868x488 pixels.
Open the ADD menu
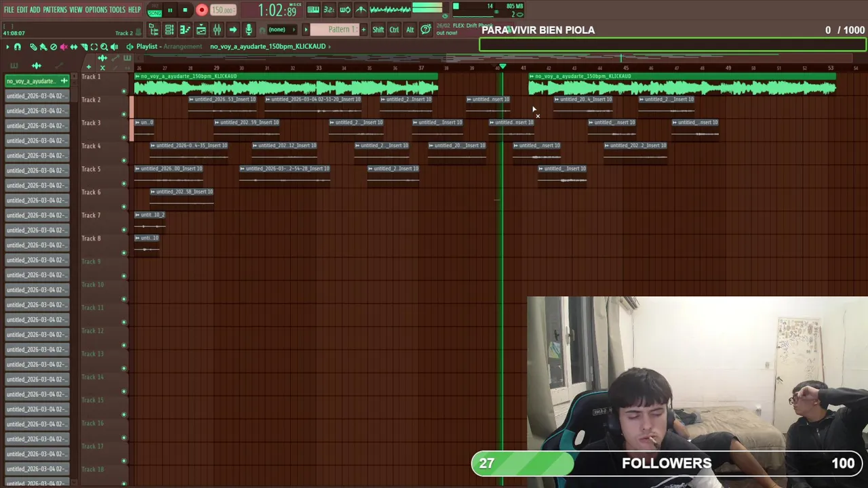point(35,10)
